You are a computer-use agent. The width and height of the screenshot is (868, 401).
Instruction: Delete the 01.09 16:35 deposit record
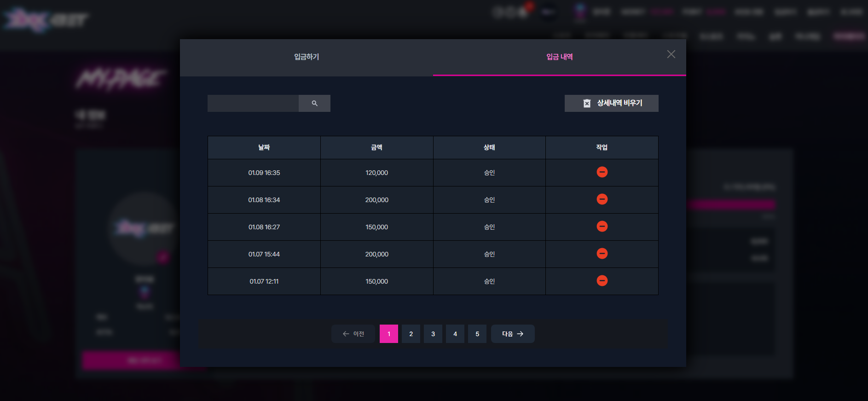602,172
